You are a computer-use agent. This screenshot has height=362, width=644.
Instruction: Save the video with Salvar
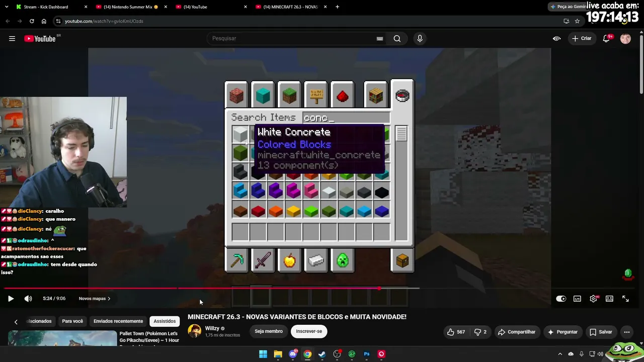[x=601, y=332]
